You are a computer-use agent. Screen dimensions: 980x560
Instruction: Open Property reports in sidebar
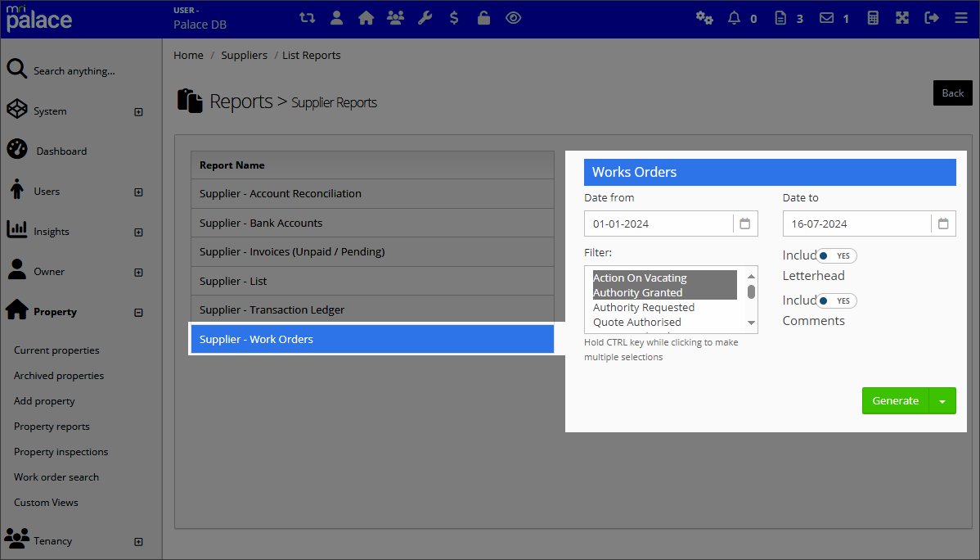click(52, 426)
